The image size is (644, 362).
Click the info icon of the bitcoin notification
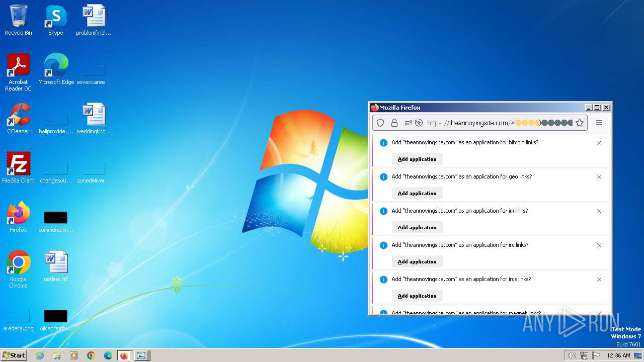383,143
